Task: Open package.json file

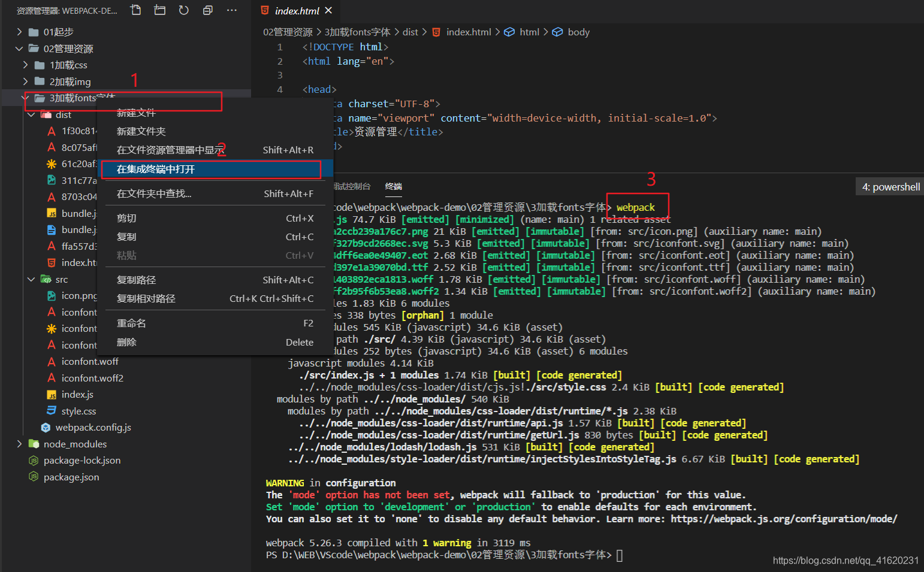Action: click(x=71, y=477)
